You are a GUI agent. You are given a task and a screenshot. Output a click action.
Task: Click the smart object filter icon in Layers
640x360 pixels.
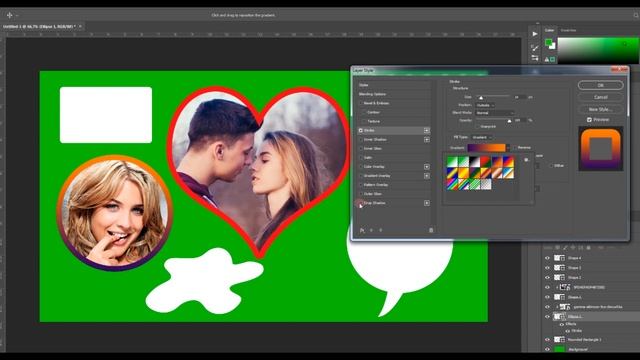click(589, 248)
